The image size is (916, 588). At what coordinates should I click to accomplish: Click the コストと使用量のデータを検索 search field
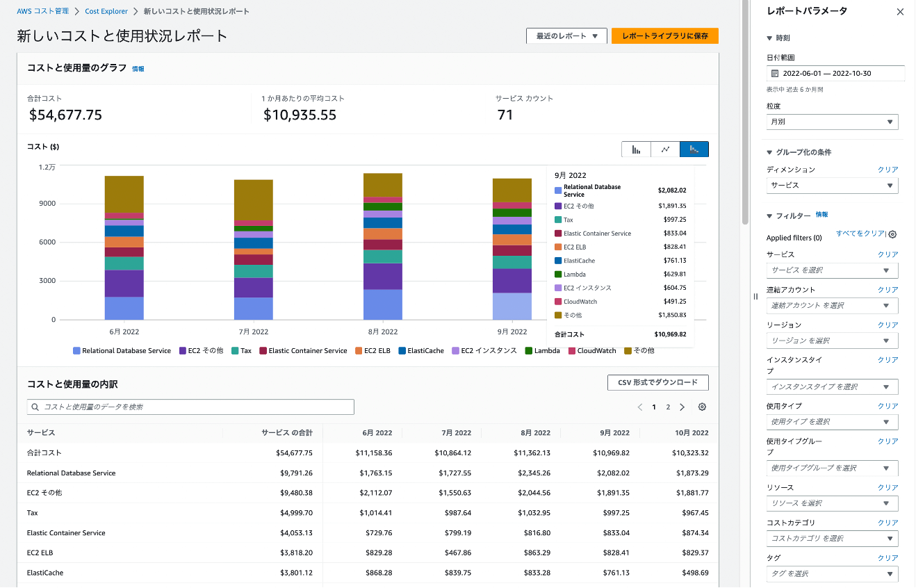190,407
